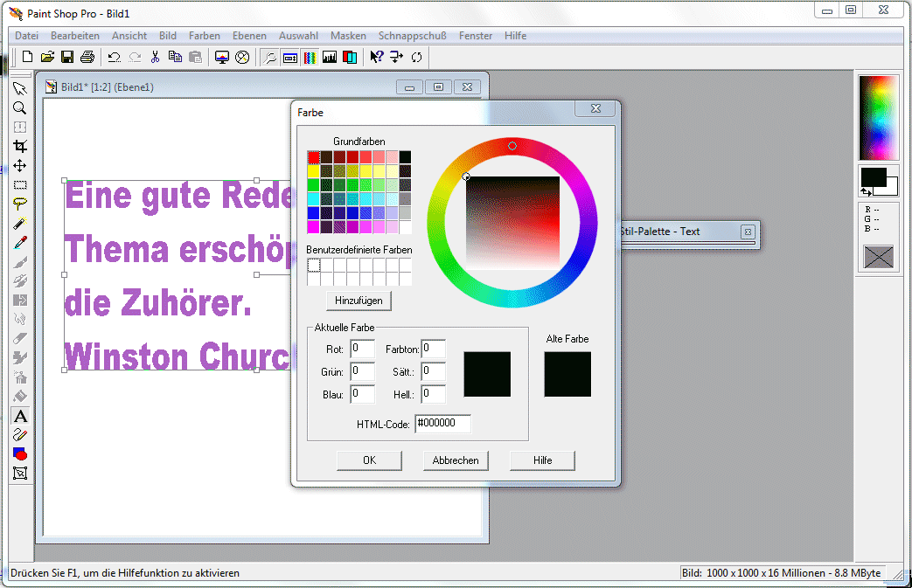Click the rainbow color picker in the right panel
The width and height of the screenshot is (912, 588).
click(879, 117)
